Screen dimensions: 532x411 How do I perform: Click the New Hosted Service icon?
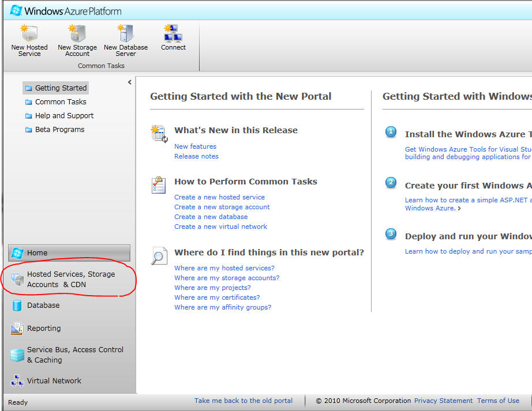(29, 33)
